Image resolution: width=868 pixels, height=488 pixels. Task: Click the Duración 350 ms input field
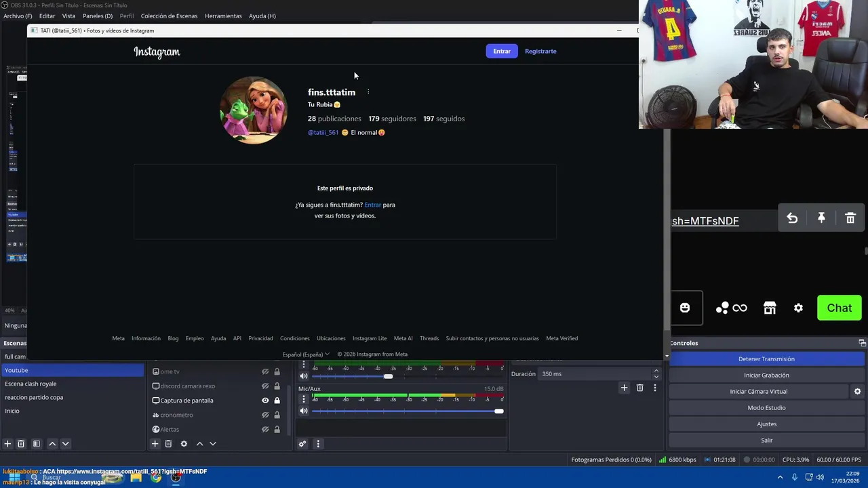594,373
